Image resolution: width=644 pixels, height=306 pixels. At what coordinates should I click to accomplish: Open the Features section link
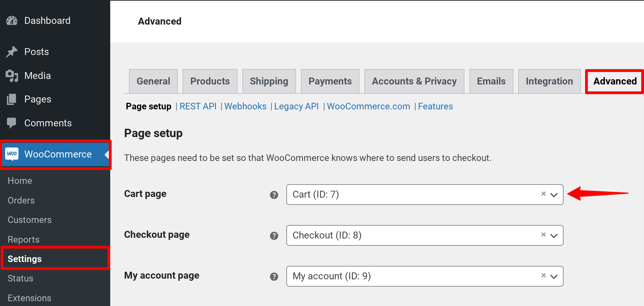point(435,106)
